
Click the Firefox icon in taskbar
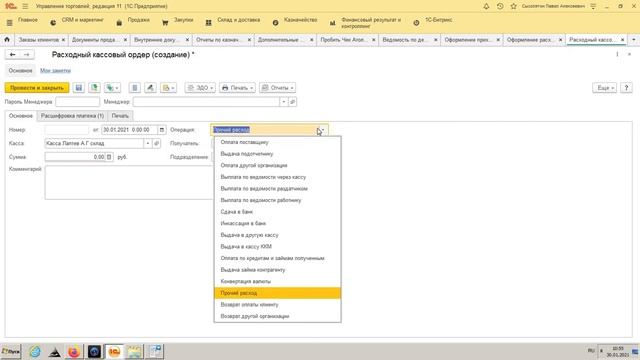74,351
